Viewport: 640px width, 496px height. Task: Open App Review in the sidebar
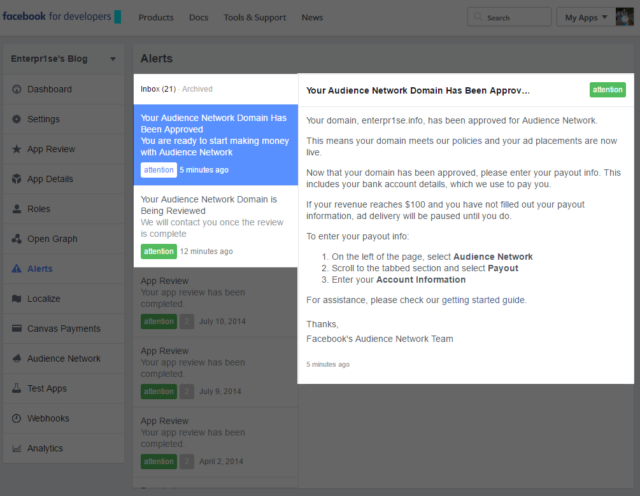point(64,149)
